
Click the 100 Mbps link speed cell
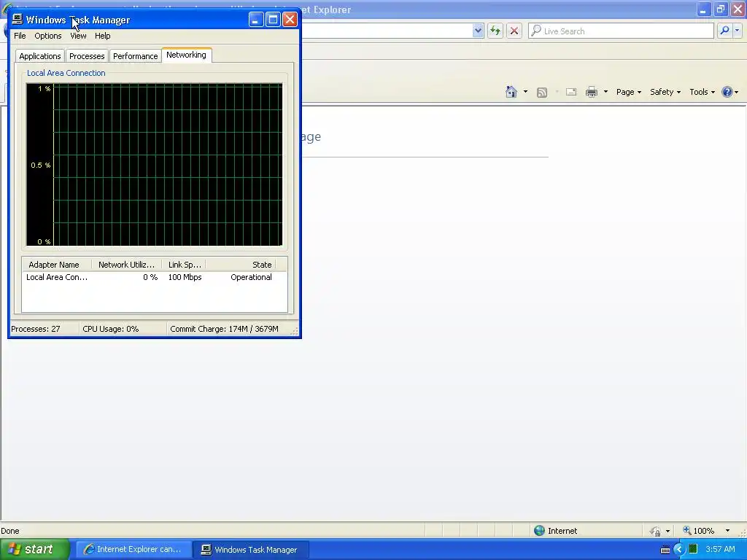pyautogui.click(x=185, y=277)
